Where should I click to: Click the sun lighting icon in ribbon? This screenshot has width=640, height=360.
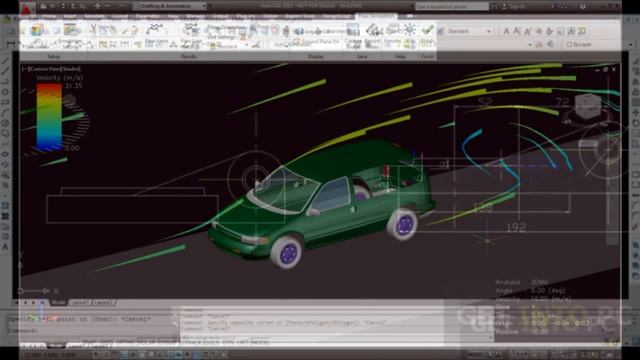tap(409, 29)
